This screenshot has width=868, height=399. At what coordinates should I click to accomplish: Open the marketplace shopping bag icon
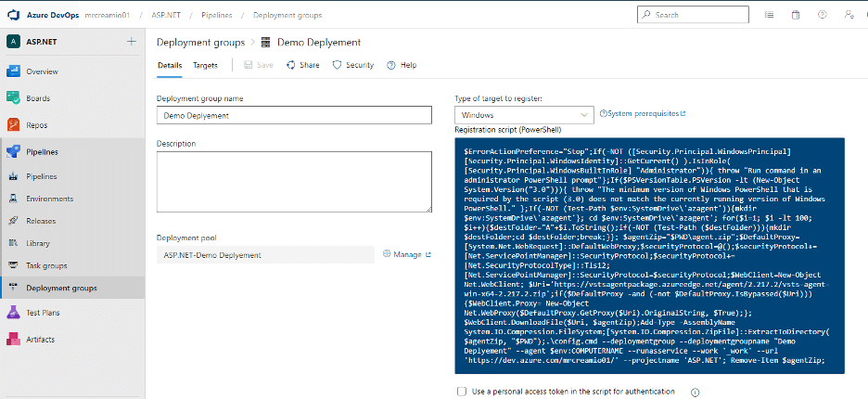796,15
